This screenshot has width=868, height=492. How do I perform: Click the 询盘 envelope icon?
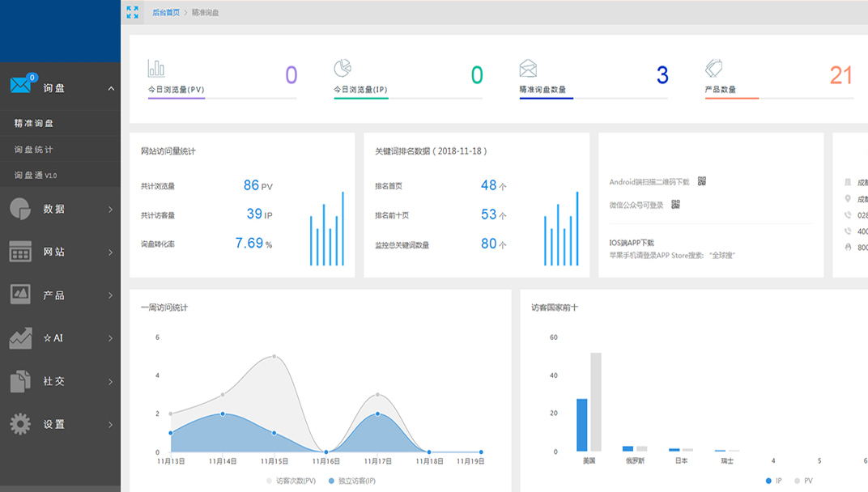point(21,86)
